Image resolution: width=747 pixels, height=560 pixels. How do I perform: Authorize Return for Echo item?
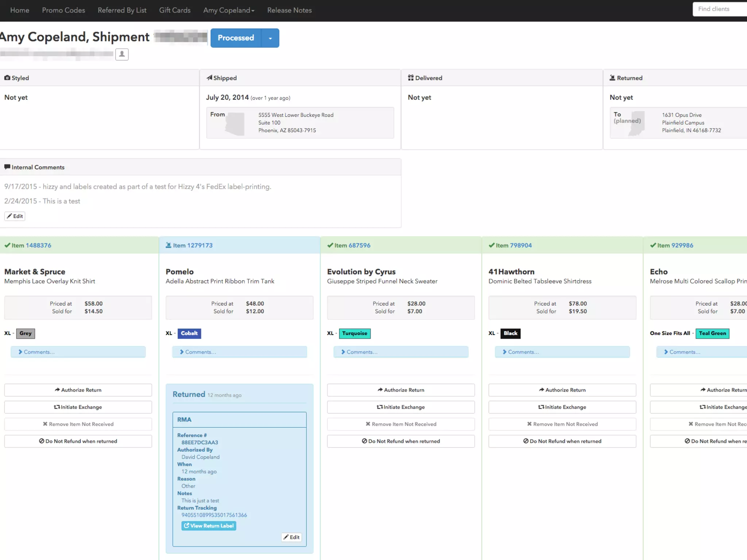point(698,390)
